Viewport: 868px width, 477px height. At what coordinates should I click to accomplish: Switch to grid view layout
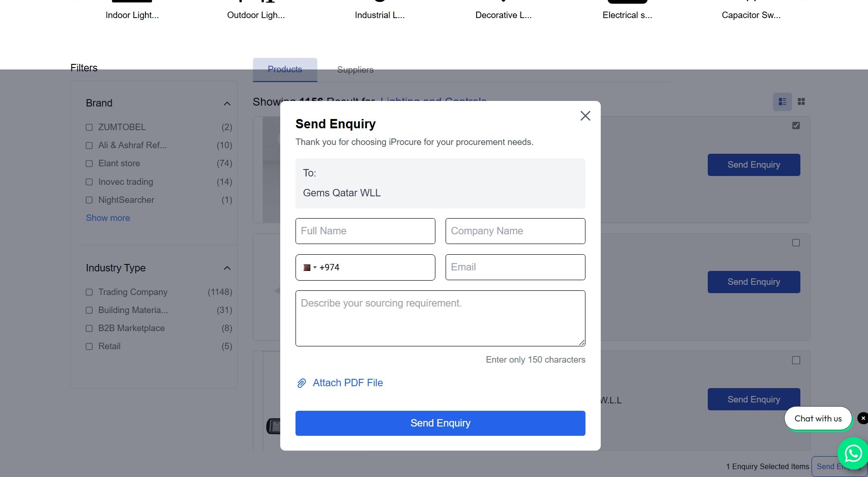click(801, 101)
